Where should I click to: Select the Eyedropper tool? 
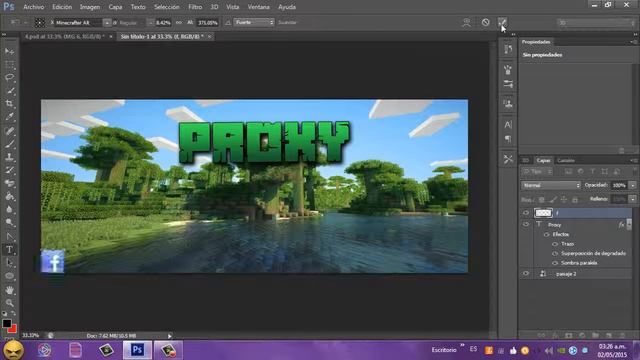(x=9, y=117)
